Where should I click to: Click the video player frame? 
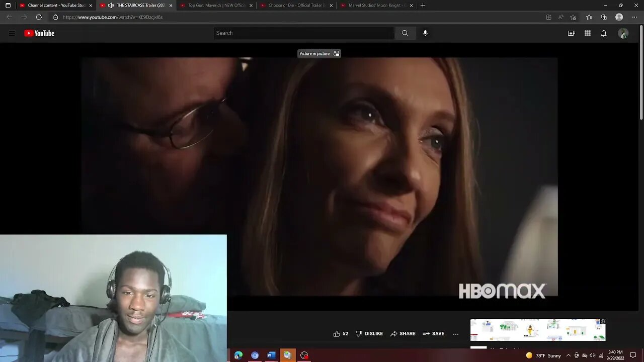coord(319,176)
